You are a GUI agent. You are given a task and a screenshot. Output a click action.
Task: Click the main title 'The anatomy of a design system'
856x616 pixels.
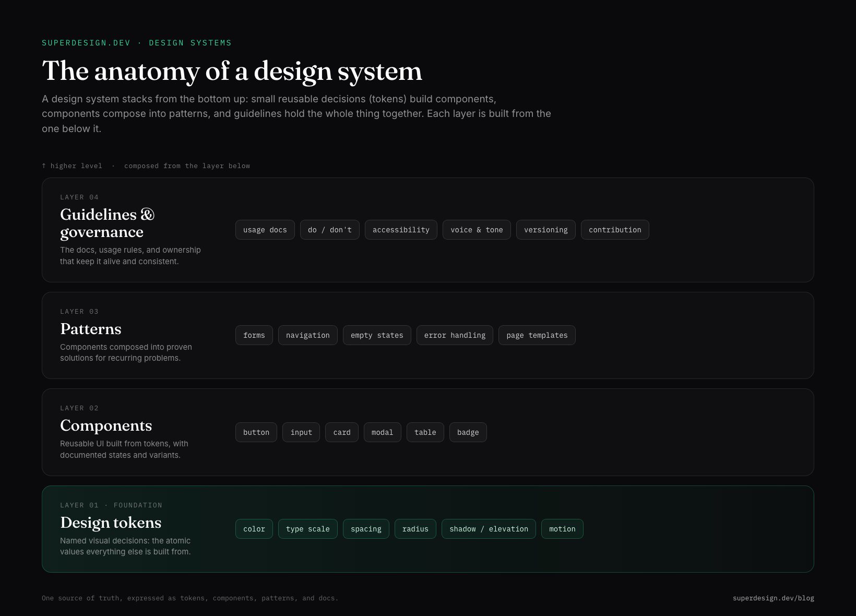(232, 71)
